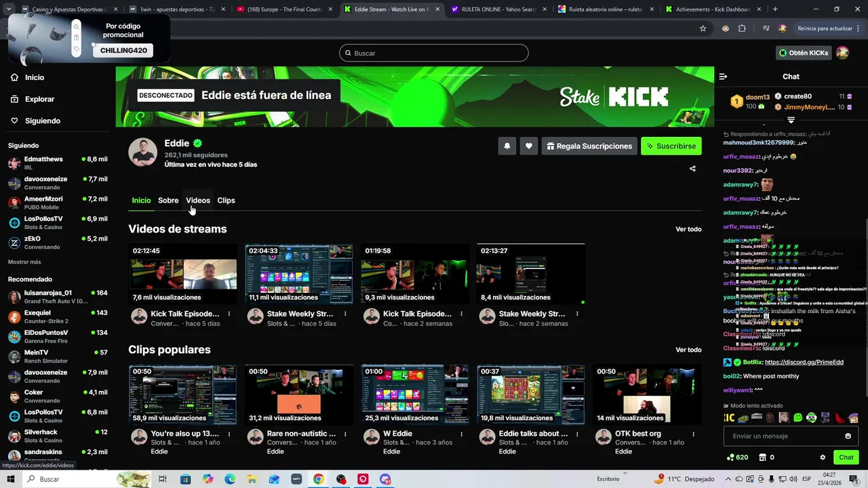The image size is (868, 488).
Task: Open the discord.gg/PrimeEdd link in chat
Action: (x=804, y=362)
